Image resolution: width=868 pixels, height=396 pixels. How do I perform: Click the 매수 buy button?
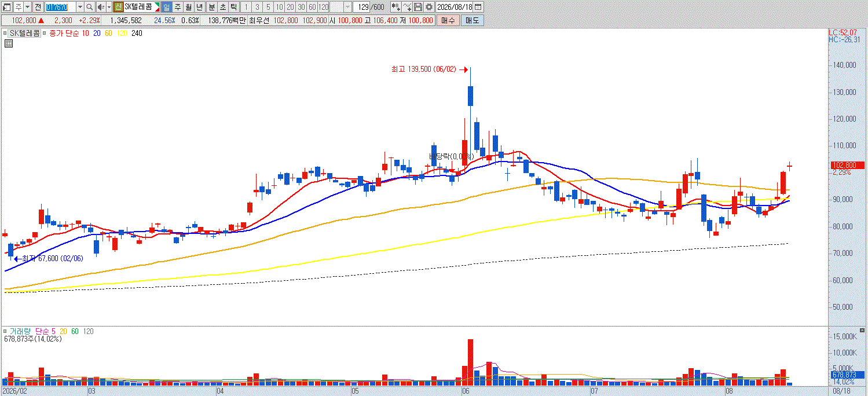tap(448, 20)
